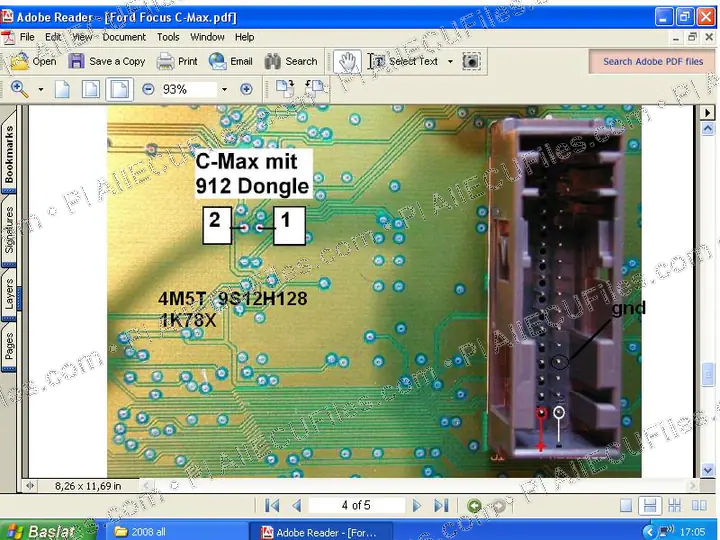The width and height of the screenshot is (720, 540).
Task: Activate the Select Text tool
Action: 403,61
